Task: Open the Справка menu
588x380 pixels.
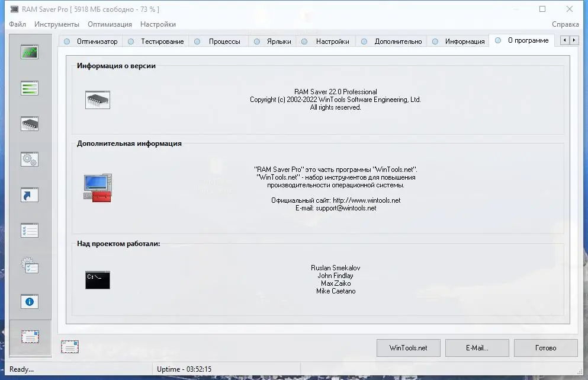Action: coord(565,24)
